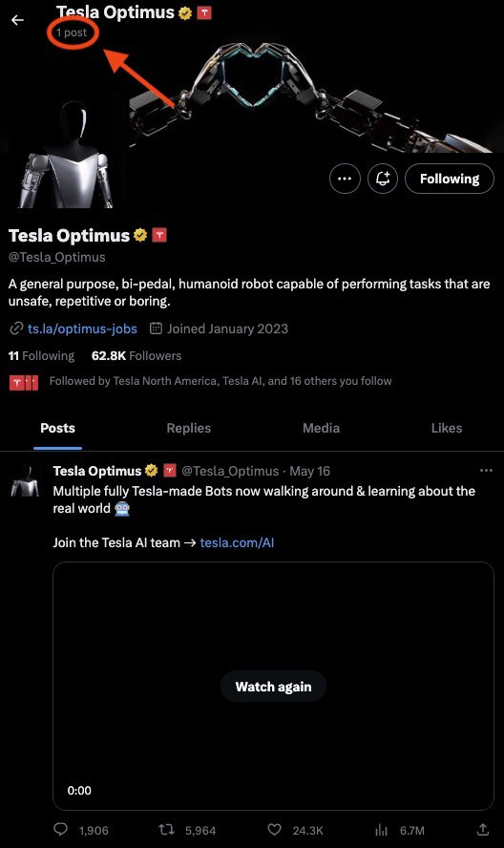The image size is (504, 848).
Task: Switch to the Replies tab
Action: click(x=189, y=429)
